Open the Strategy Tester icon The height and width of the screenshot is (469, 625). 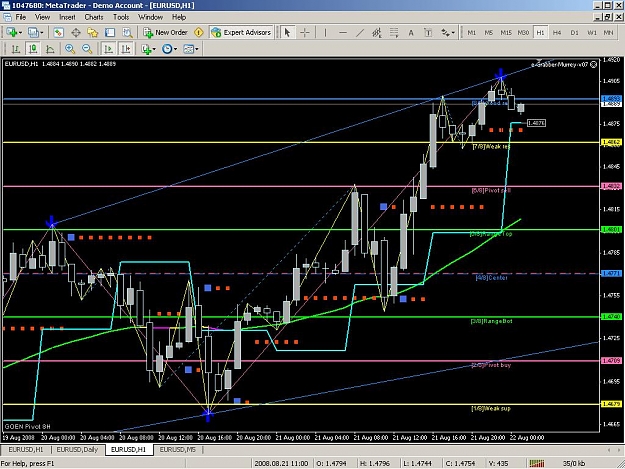tap(127, 33)
